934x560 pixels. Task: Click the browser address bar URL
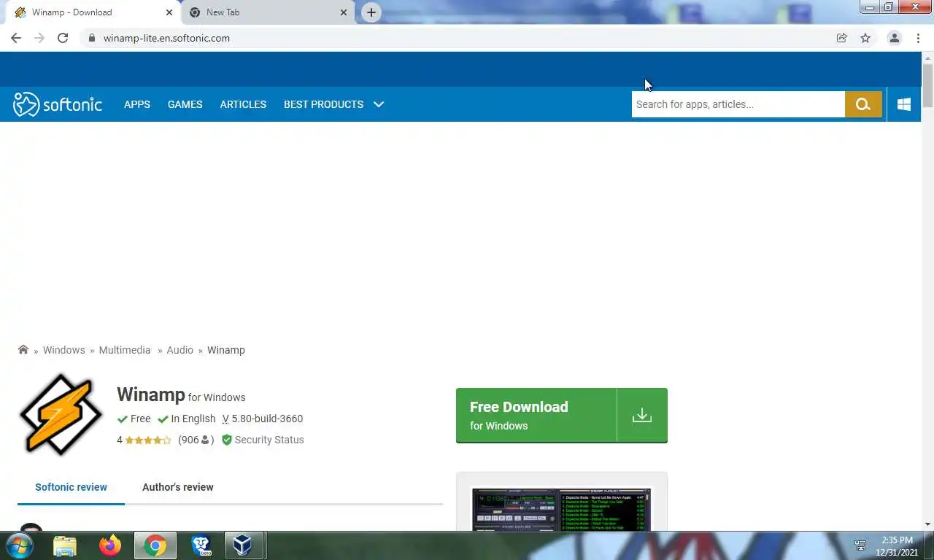pyautogui.click(x=166, y=38)
